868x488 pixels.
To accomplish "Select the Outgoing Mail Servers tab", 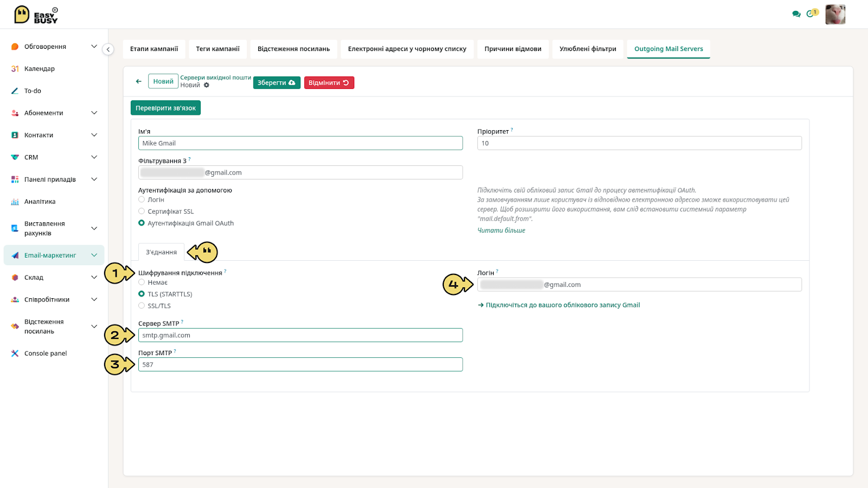I will click(668, 49).
